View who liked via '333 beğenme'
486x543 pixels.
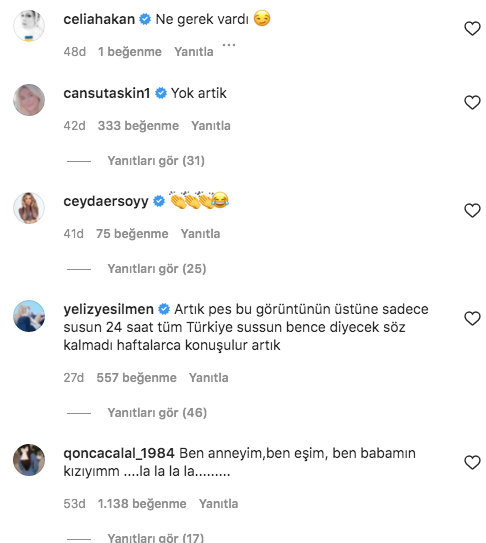click(138, 125)
